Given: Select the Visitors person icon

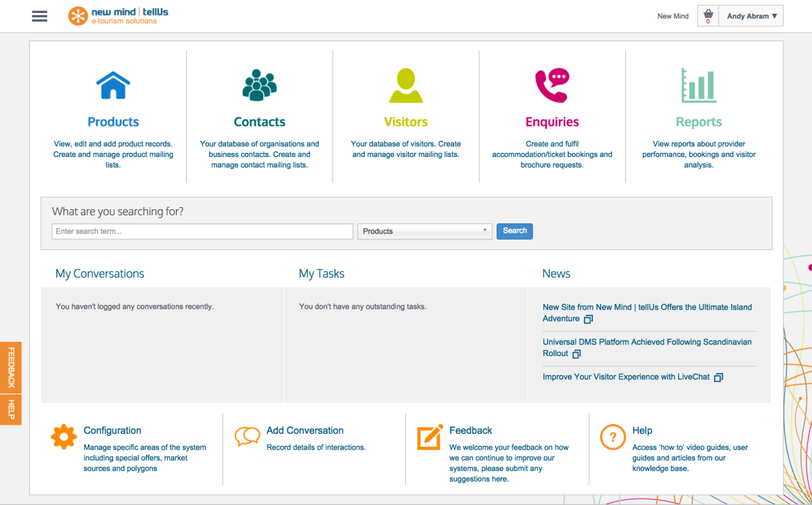Looking at the screenshot, I should pos(405,85).
